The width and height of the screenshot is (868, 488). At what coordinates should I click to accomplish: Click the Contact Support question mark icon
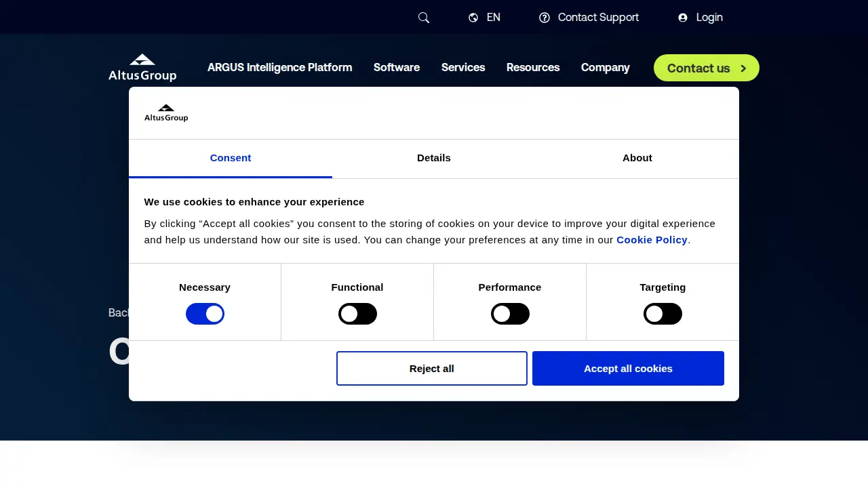point(545,18)
